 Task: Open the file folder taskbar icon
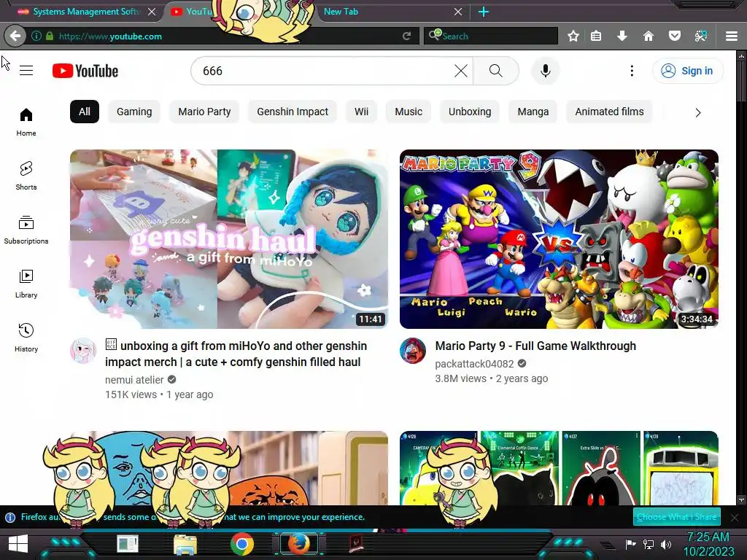click(185, 545)
